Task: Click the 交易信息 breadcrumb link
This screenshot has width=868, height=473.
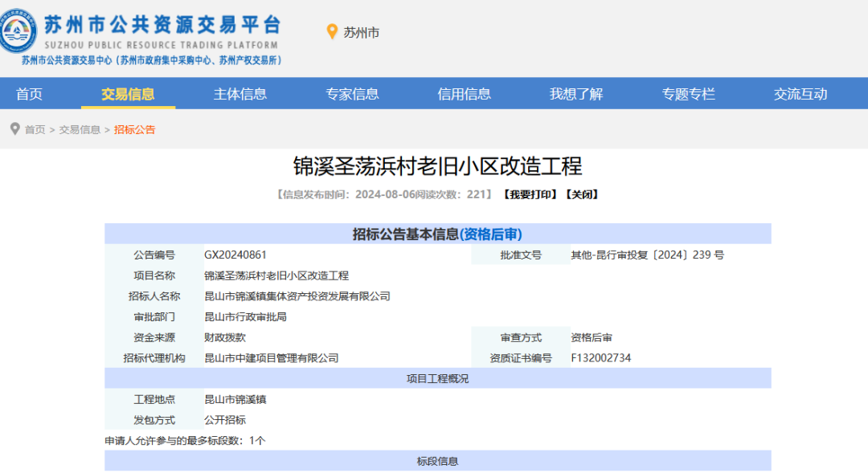Action: coord(80,129)
